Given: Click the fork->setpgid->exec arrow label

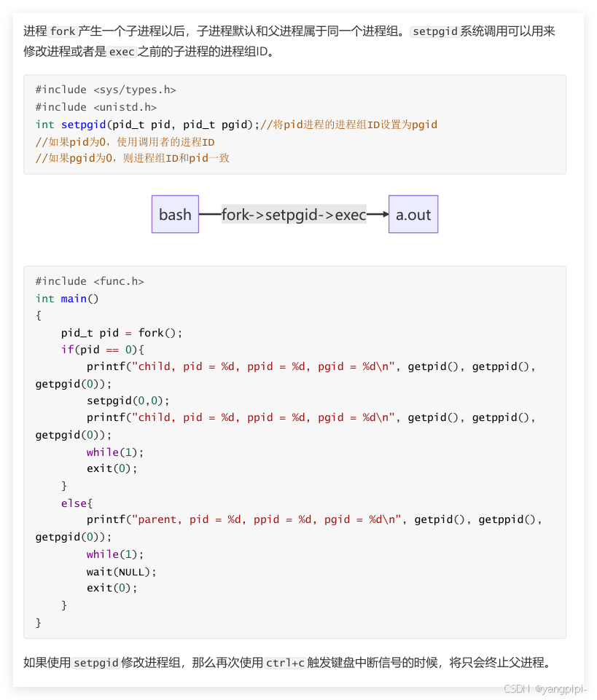Looking at the screenshot, I should 294,215.
